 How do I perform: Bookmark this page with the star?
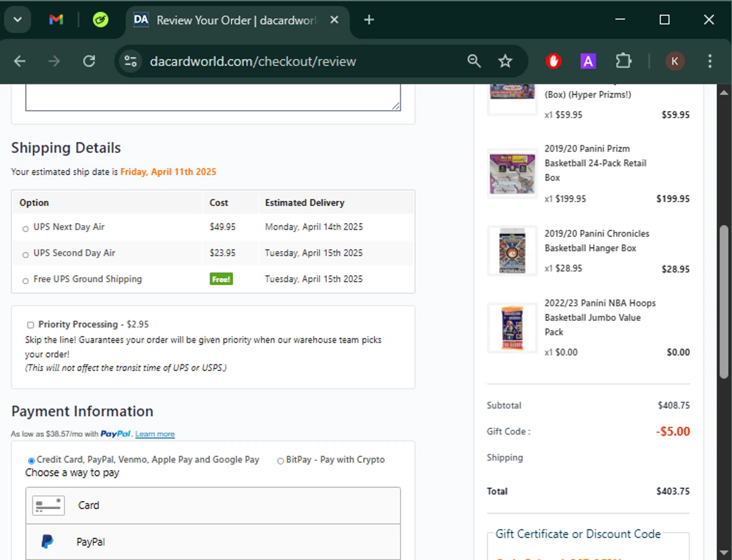pos(505,61)
